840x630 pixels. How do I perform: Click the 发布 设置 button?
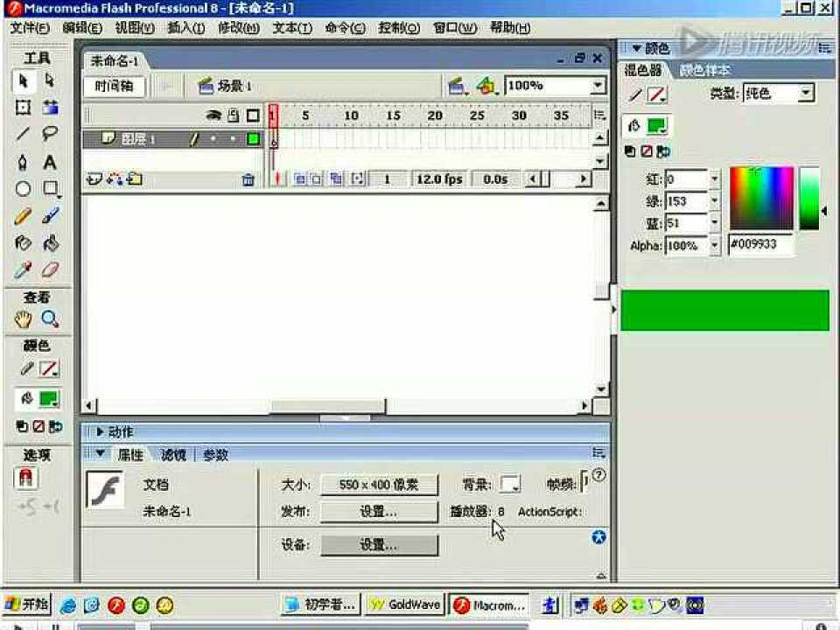point(378,512)
